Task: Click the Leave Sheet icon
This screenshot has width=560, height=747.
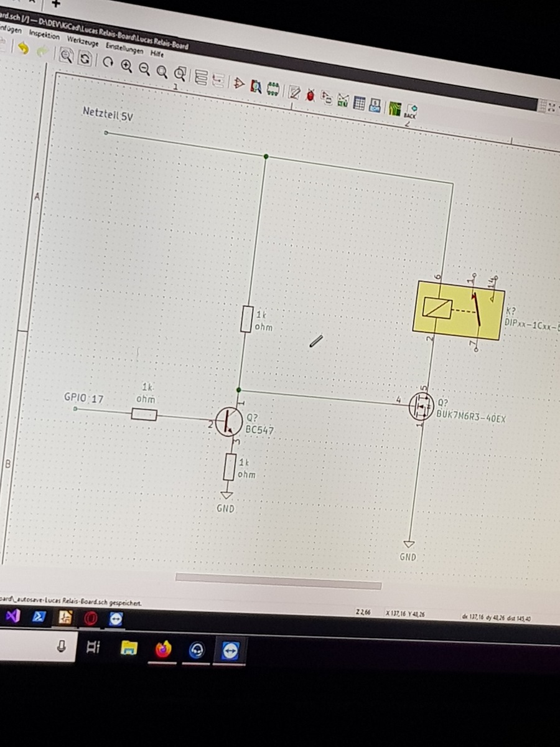Action: point(218,80)
